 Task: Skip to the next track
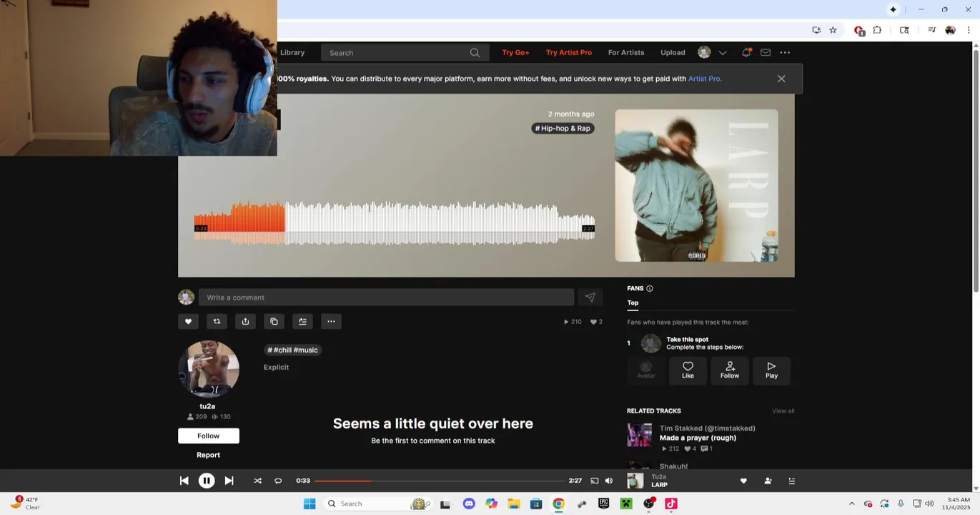[229, 481]
